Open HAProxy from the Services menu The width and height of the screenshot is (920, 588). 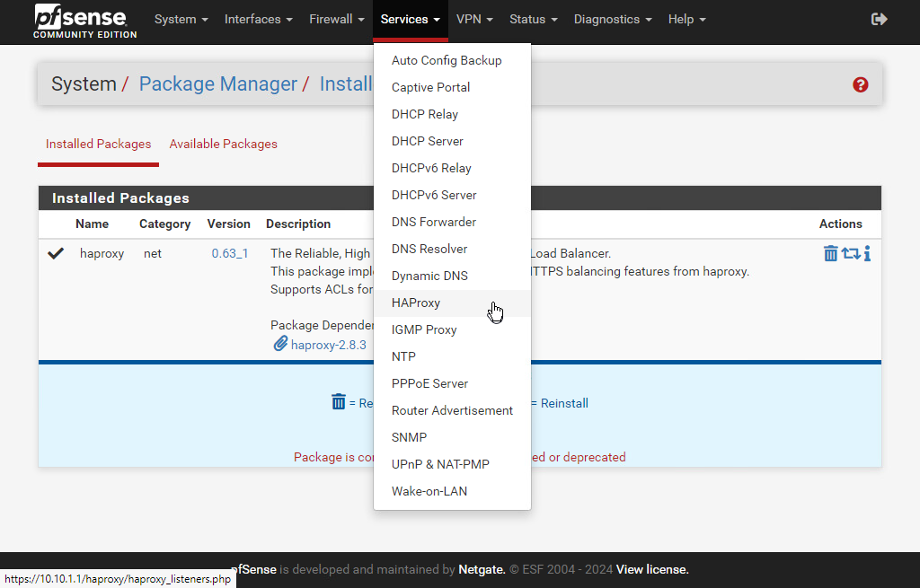click(452, 303)
